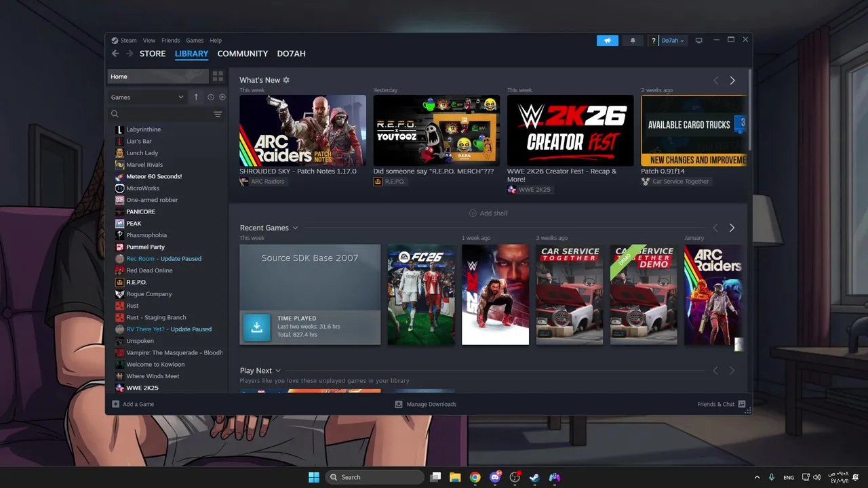Open the Friends & Chat window

722,404
